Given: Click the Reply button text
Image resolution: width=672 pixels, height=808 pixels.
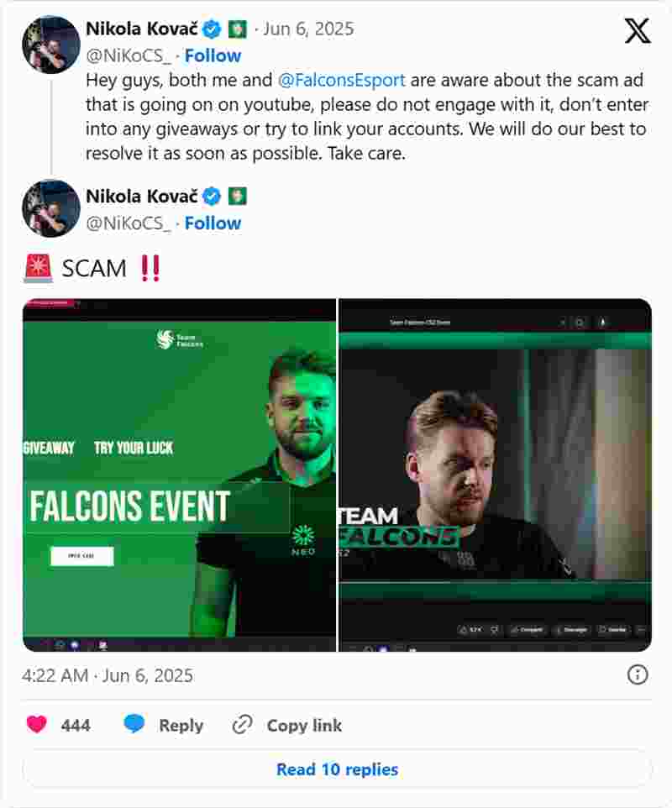Looking at the screenshot, I should [181, 725].
